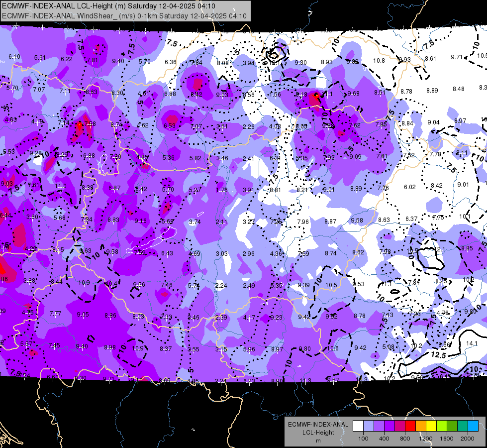Screen dimensions: 487x448
Task: Click the wind shear value 4.36
Action: pos(276,254)
